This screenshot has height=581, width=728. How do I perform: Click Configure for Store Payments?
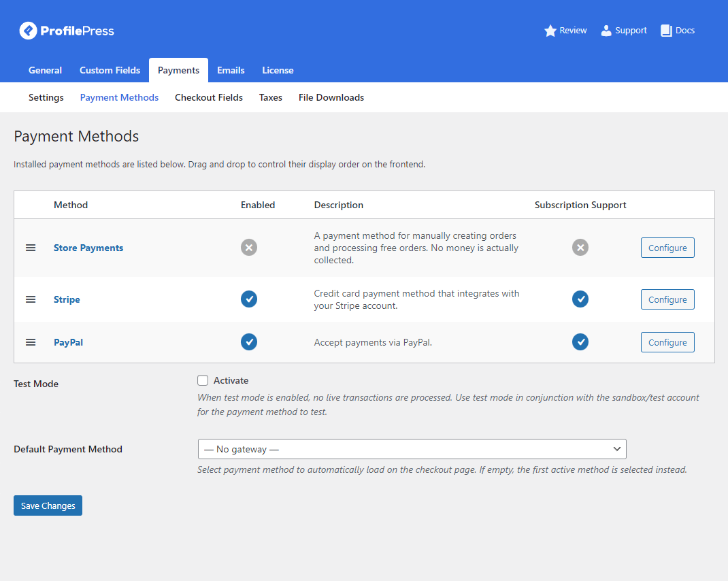tap(667, 248)
